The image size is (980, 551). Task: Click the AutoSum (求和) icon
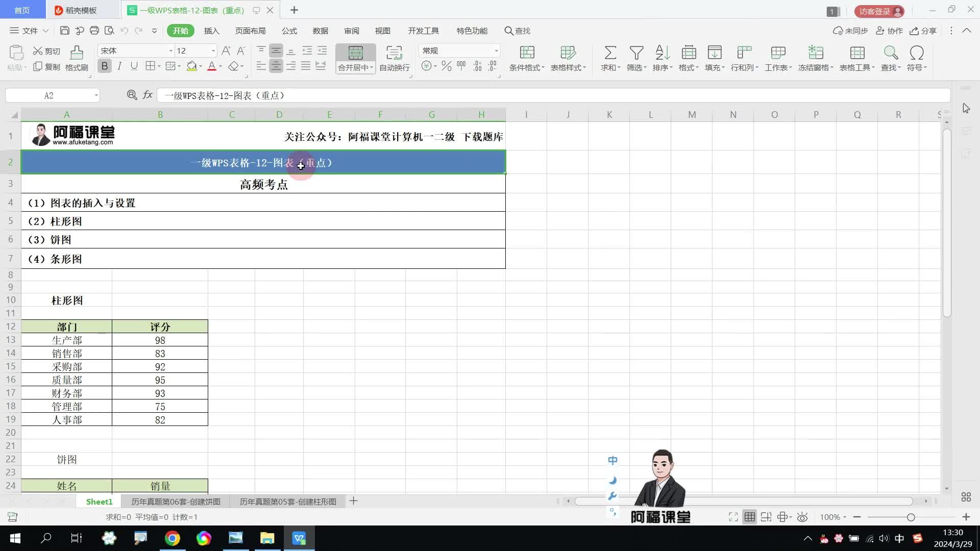click(x=610, y=53)
